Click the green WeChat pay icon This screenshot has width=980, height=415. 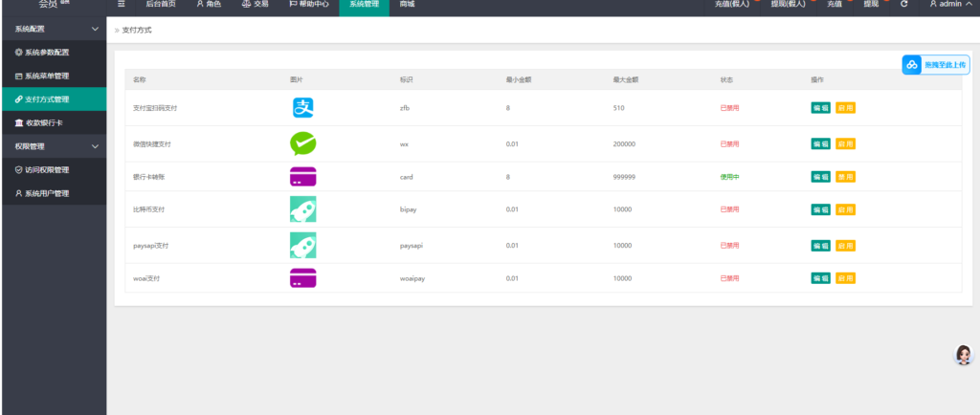point(303,143)
